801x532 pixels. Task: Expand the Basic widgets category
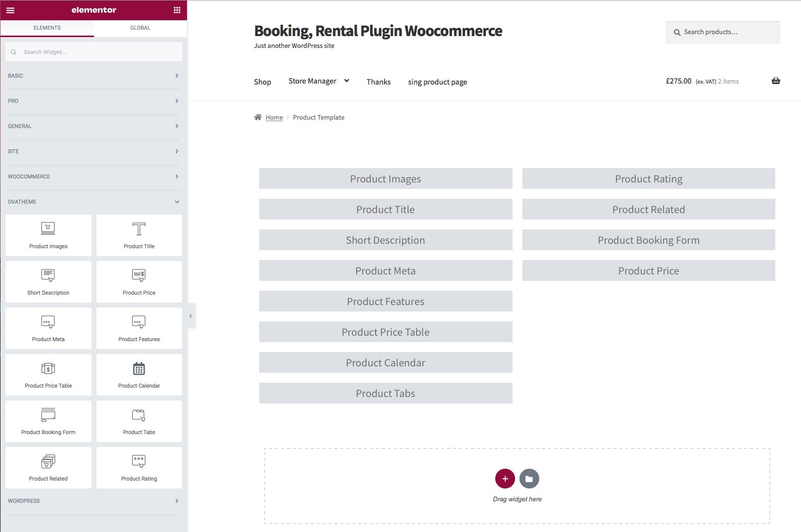pyautogui.click(x=94, y=76)
